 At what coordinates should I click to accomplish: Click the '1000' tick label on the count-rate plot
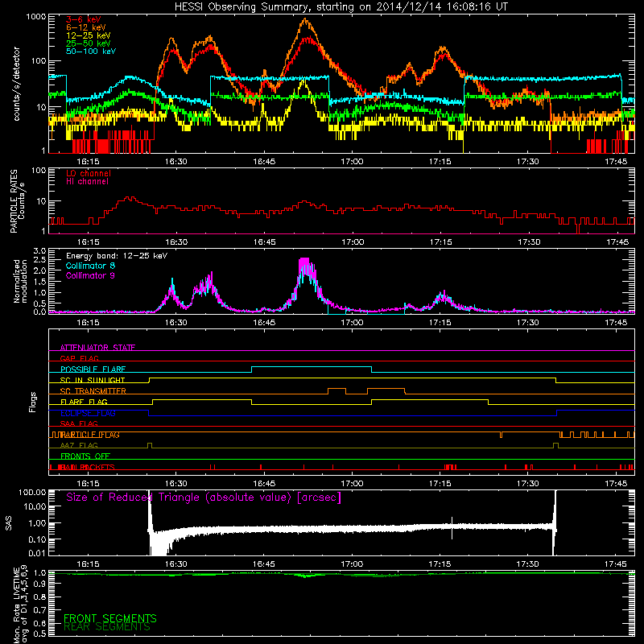click(35, 17)
